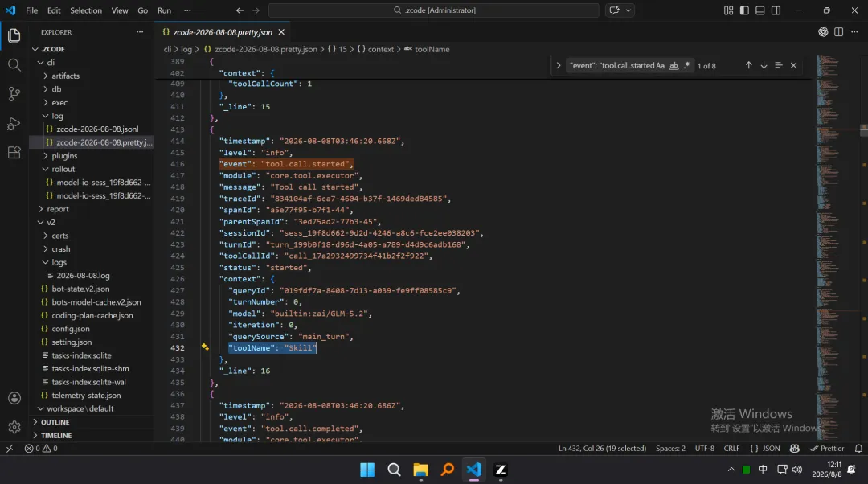Open the View menu
Image resolution: width=868 pixels, height=484 pixels.
[120, 10]
